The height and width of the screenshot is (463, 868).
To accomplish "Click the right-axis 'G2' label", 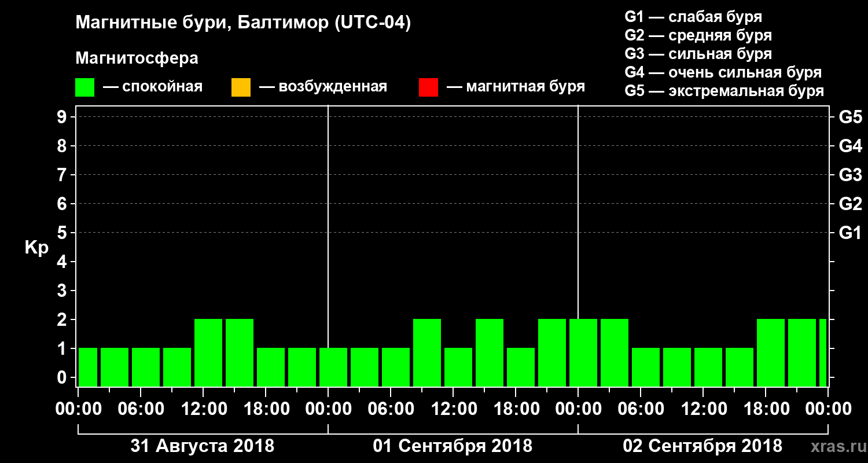I will [x=850, y=204].
